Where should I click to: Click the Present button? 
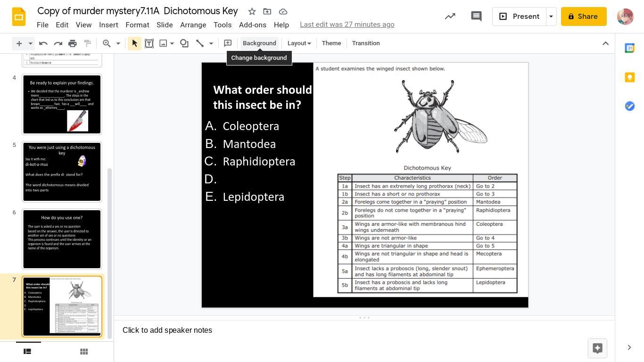(519, 16)
